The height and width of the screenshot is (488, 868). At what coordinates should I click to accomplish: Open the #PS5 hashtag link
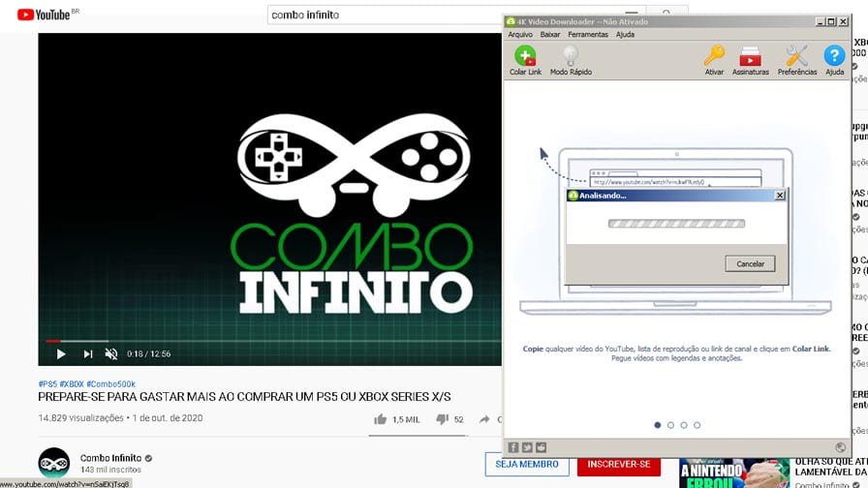47,383
